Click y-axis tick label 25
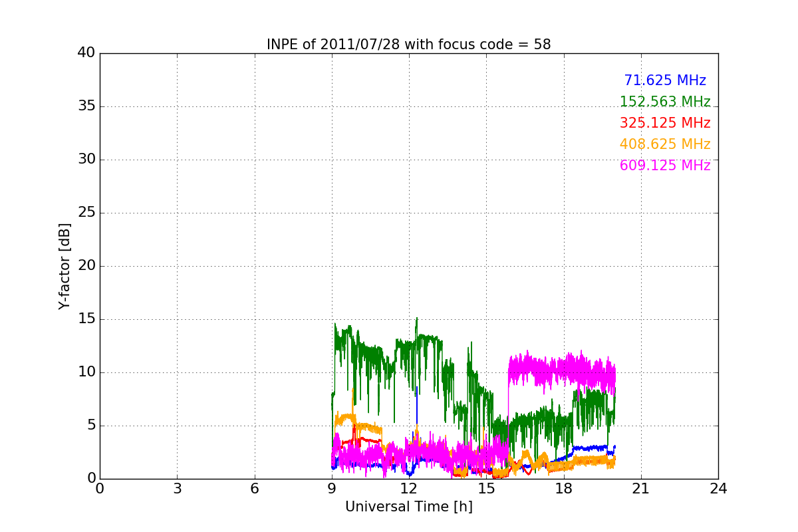Image resolution: width=798 pixels, height=532 pixels. point(86,213)
